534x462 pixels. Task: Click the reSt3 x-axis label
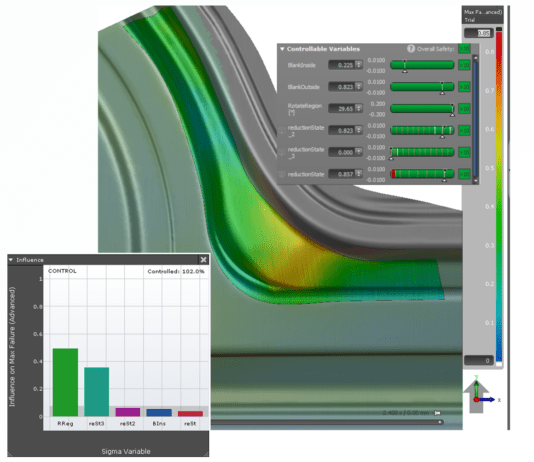(x=97, y=424)
